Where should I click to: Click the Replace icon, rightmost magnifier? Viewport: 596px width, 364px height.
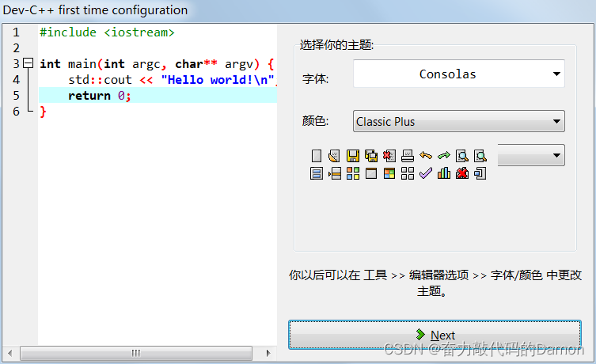pos(480,156)
